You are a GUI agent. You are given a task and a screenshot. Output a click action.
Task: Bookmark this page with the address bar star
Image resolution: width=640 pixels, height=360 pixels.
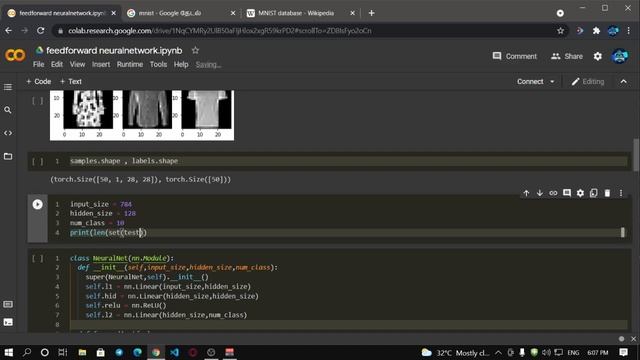(x=560, y=31)
